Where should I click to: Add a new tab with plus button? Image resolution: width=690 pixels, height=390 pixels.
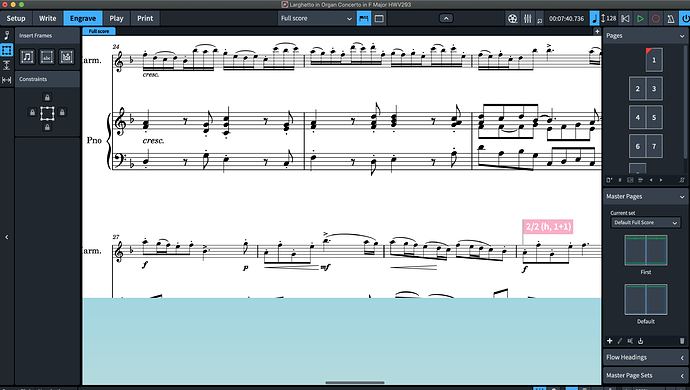click(597, 31)
